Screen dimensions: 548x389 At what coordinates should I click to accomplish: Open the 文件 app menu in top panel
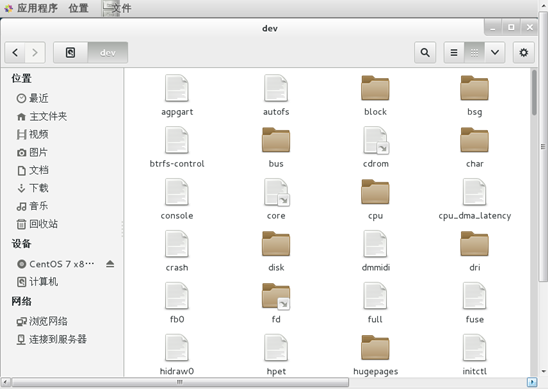pos(117,8)
